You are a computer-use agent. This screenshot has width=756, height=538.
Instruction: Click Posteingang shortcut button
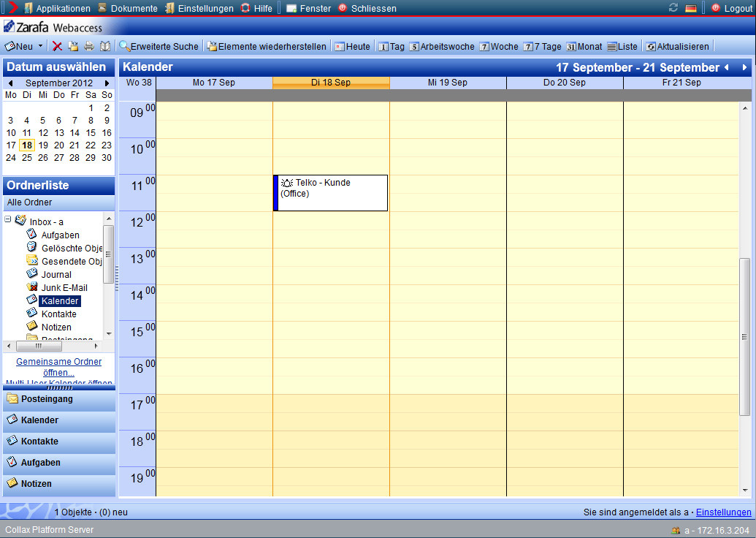coord(59,399)
